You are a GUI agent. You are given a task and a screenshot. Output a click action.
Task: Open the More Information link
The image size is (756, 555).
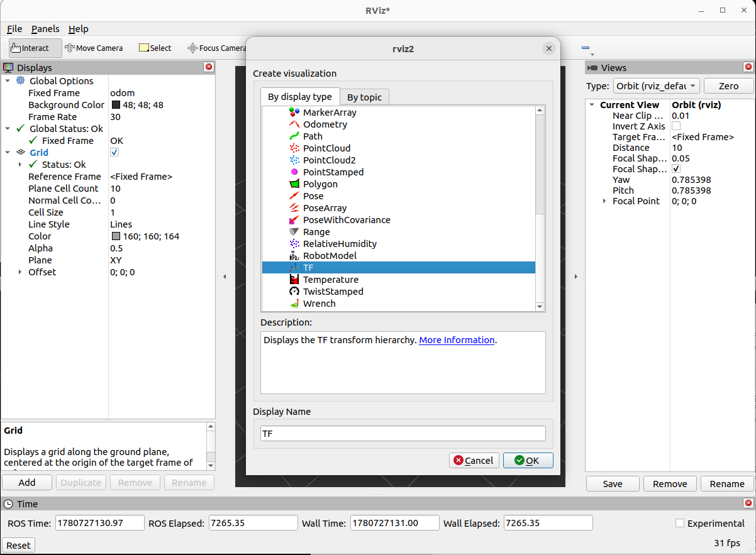click(x=457, y=340)
